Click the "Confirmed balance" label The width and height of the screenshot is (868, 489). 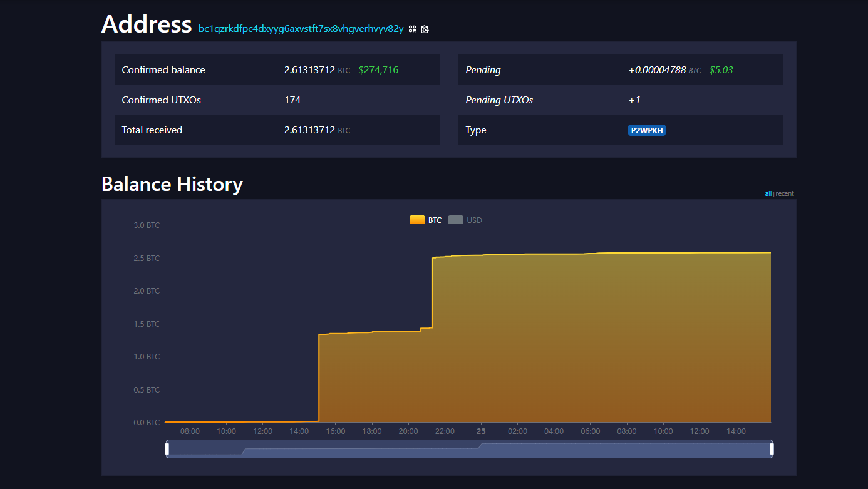[x=163, y=70]
